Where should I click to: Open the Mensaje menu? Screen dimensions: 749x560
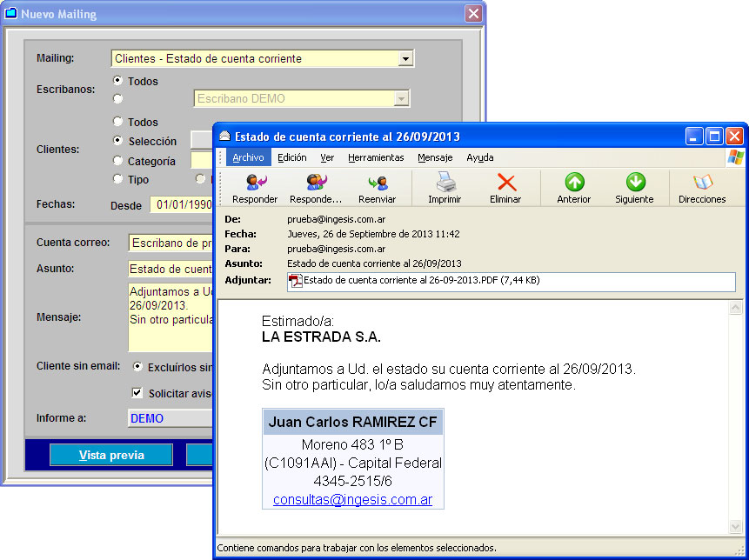tap(435, 157)
